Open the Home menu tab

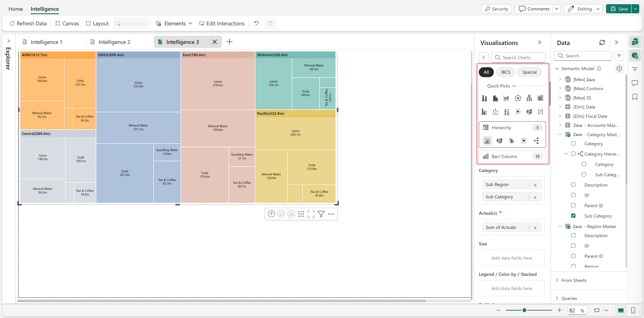(16, 9)
